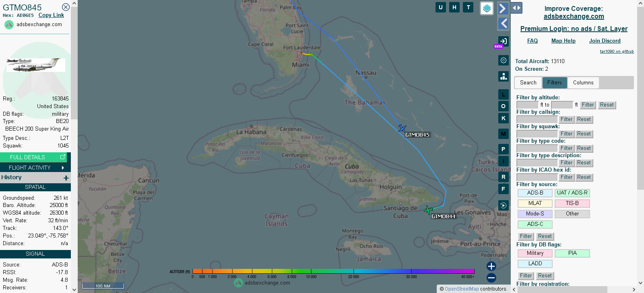Open the adsbexchange.com coverage link
644x293 pixels.
[574, 16]
